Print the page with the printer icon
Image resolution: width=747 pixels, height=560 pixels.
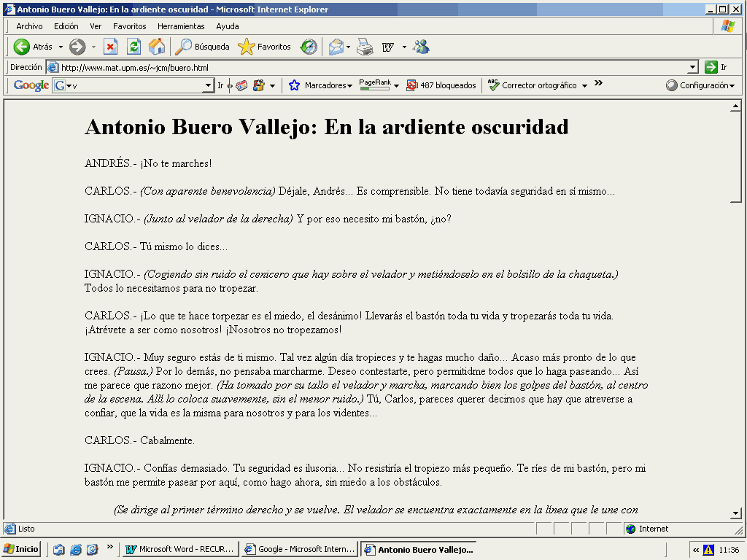(365, 47)
